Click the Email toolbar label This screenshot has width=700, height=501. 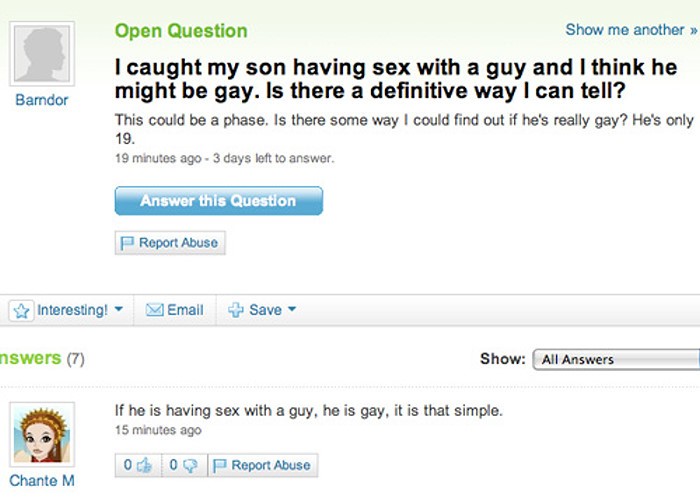[x=185, y=310]
